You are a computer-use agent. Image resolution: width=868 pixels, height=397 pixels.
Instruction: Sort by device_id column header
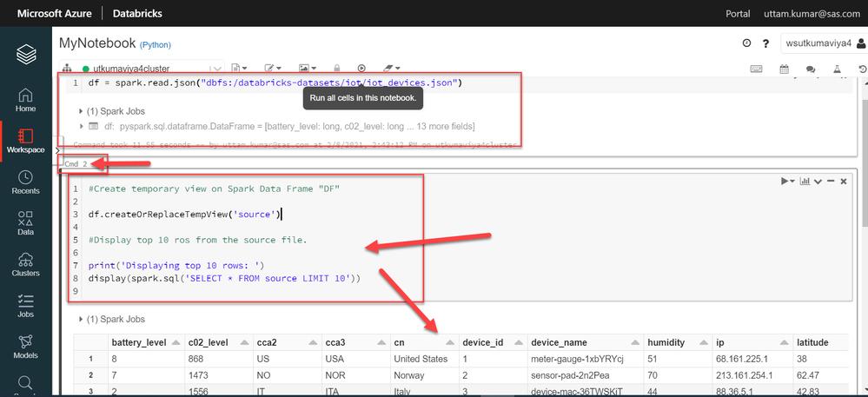[493, 342]
